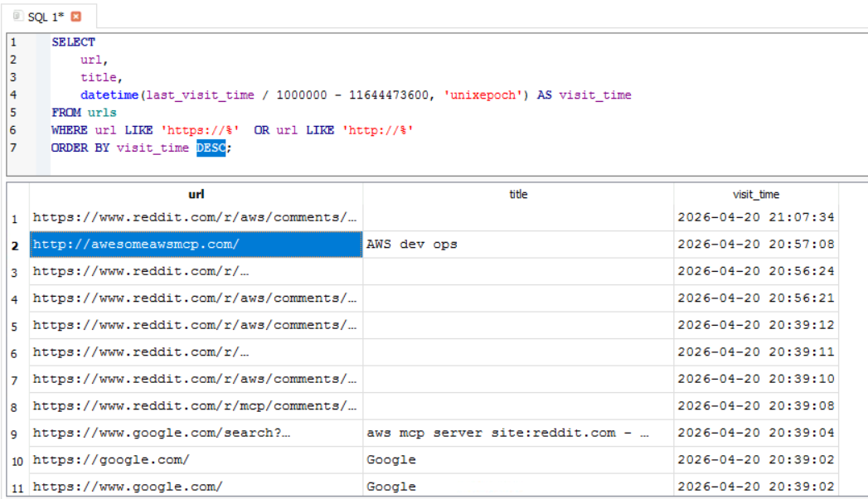Click the highlighted DESC keyword in the query
The width and height of the screenshot is (868, 499).
pos(211,148)
